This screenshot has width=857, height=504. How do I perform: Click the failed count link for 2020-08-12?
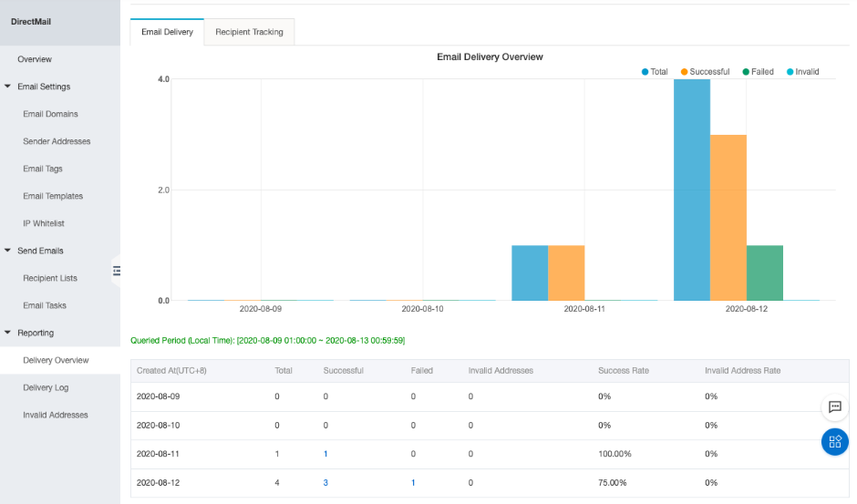[413, 482]
